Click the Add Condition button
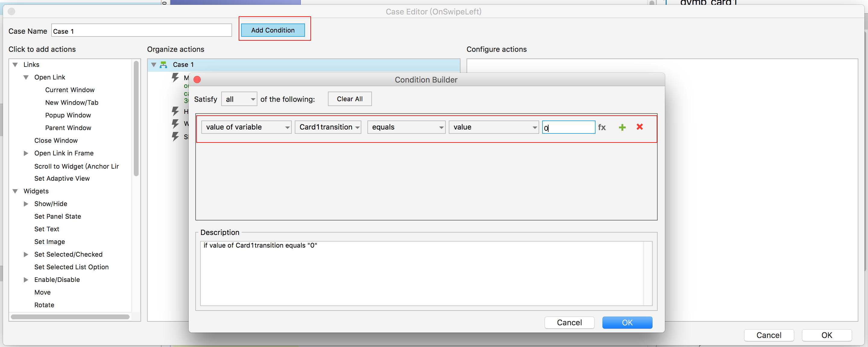 tap(272, 30)
